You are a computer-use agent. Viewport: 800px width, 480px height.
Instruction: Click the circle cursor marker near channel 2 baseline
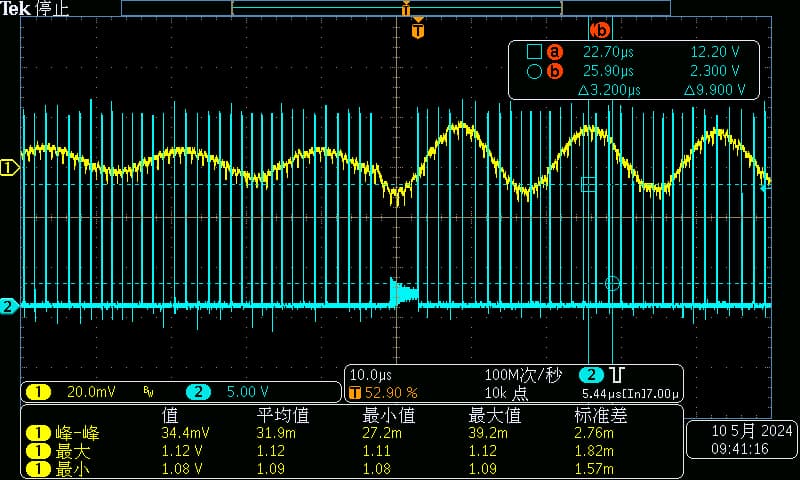[x=612, y=284]
